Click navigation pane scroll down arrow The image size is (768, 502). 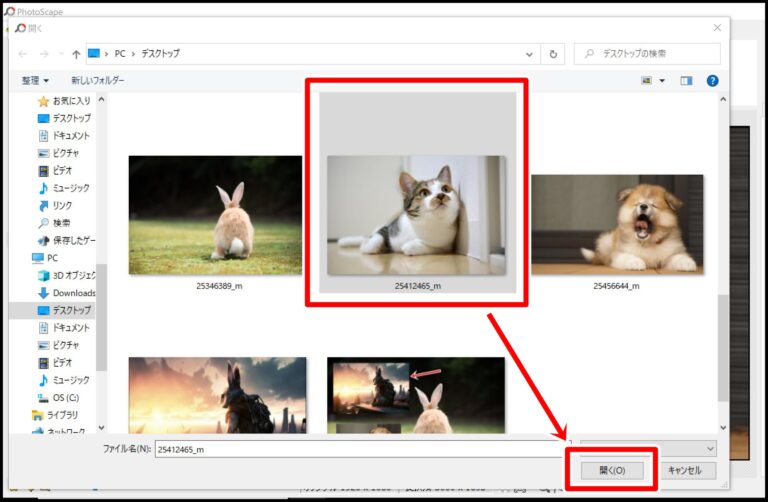[101, 428]
